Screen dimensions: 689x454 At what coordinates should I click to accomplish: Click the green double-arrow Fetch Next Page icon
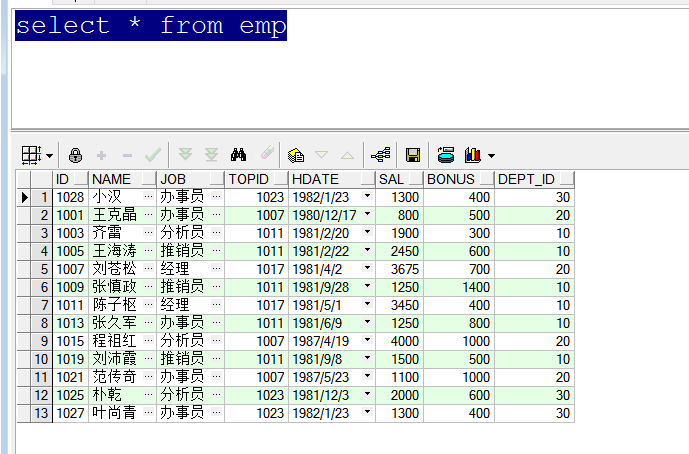(185, 155)
